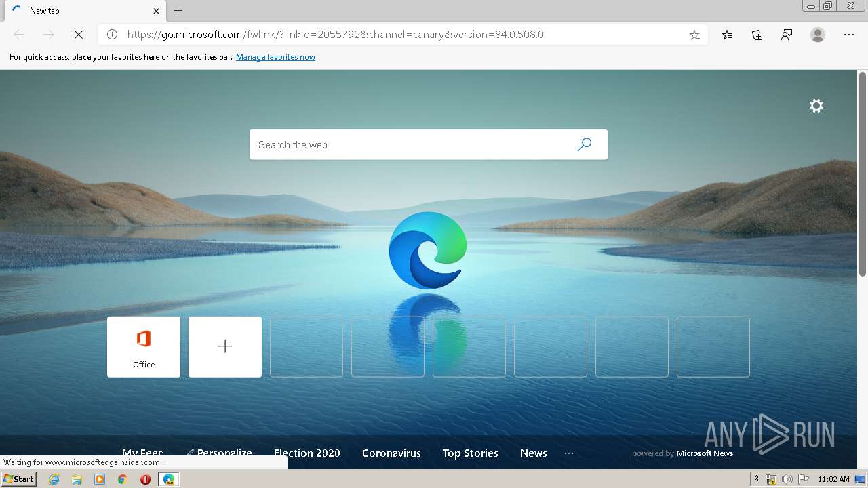Screen dimensions: 868x488
Task: Open Election 2020 feed tab
Action: pos(307,453)
